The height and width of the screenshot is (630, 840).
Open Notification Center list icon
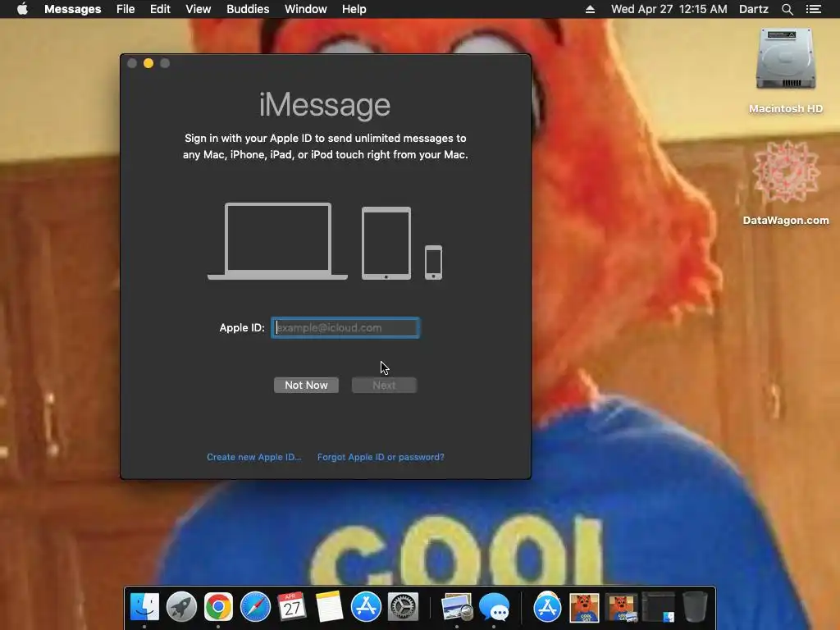coord(814,9)
